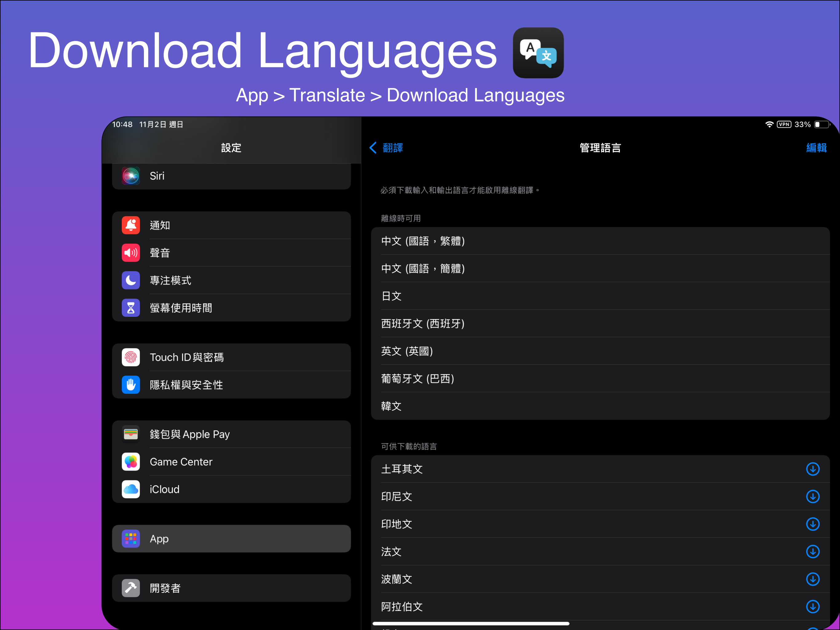Download the Indonesian language pack
The image size is (840, 630).
(812, 496)
